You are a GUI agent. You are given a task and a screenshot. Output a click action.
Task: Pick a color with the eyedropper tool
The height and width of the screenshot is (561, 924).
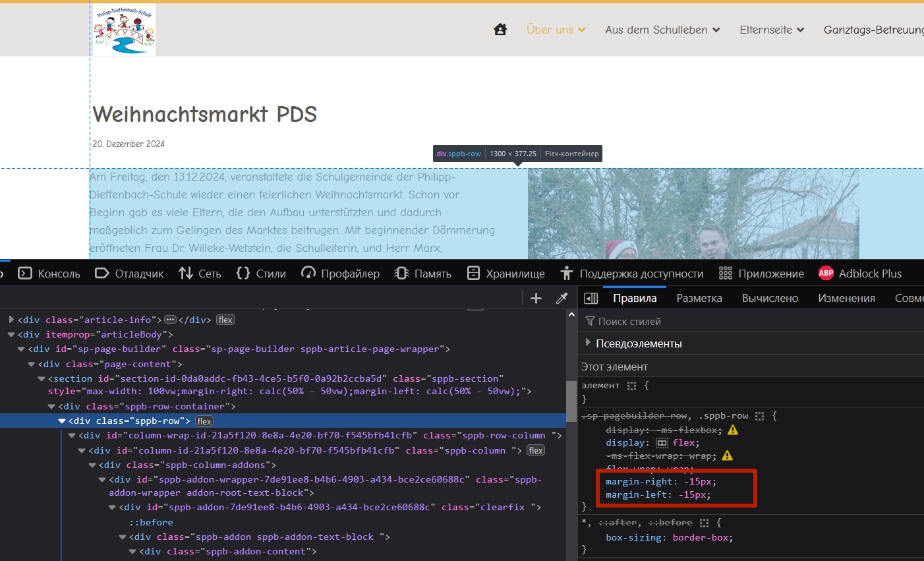pos(562,299)
